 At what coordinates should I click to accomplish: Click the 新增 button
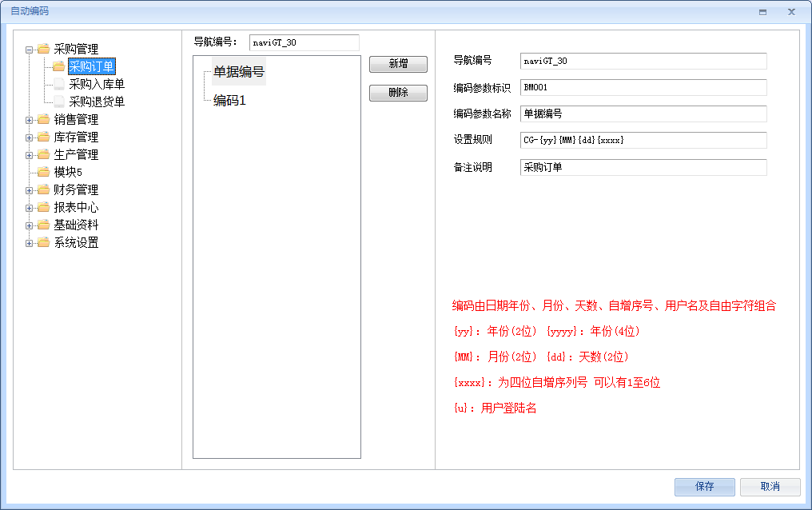[398, 64]
